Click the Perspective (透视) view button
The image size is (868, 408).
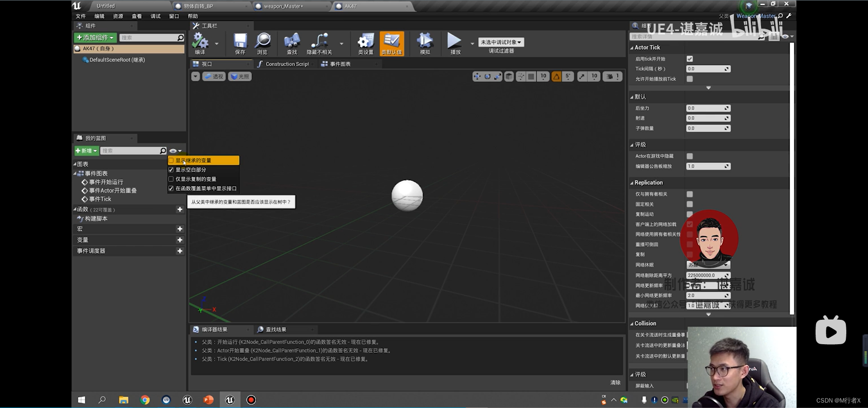[213, 76]
